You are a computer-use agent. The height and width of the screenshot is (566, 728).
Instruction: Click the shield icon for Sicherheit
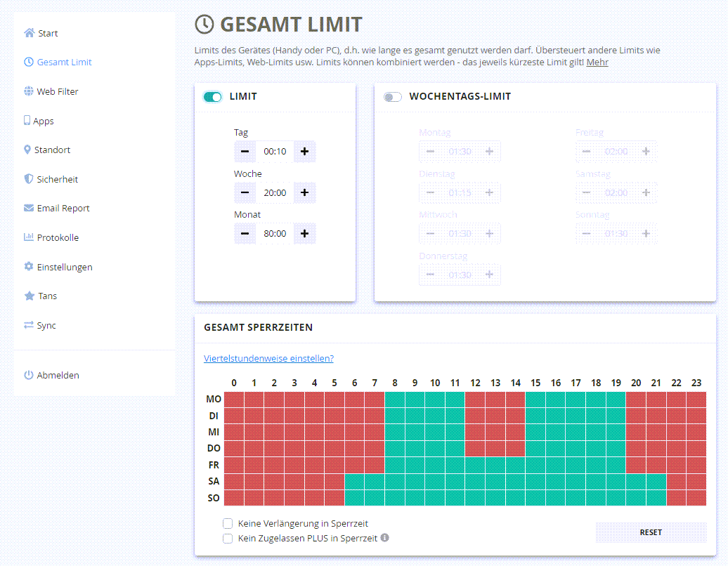[x=29, y=179]
